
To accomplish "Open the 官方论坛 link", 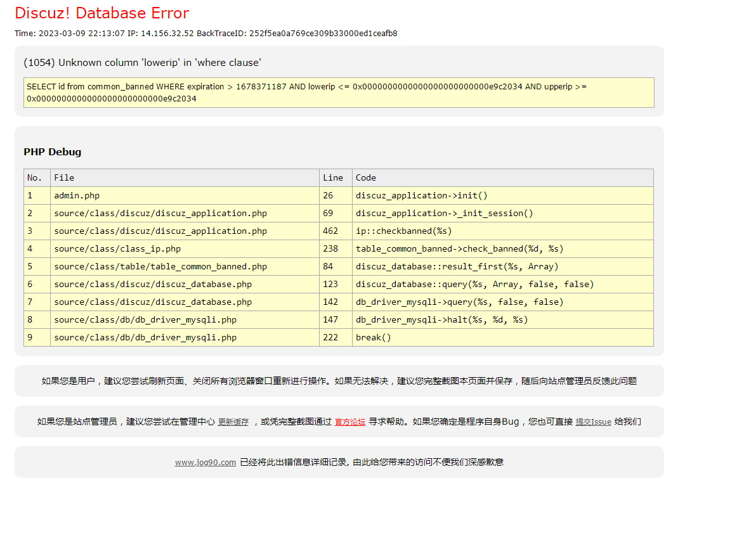I will 350,422.
